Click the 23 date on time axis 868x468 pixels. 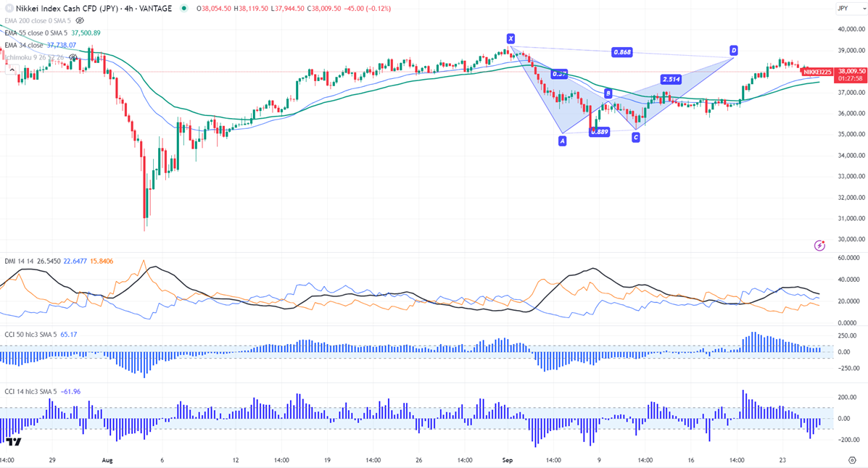click(782, 460)
